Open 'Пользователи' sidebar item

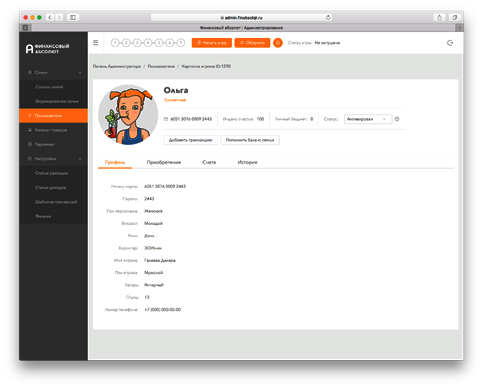pyautogui.click(x=53, y=115)
